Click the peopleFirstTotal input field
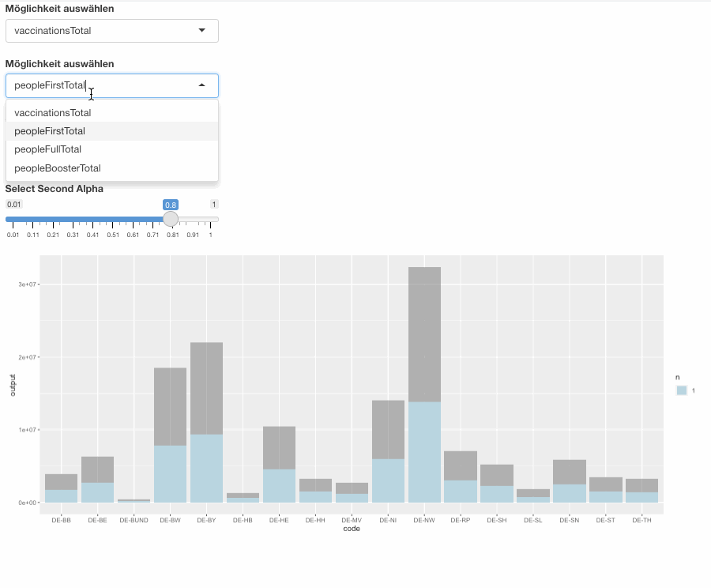The height and width of the screenshot is (588, 711). (x=111, y=85)
